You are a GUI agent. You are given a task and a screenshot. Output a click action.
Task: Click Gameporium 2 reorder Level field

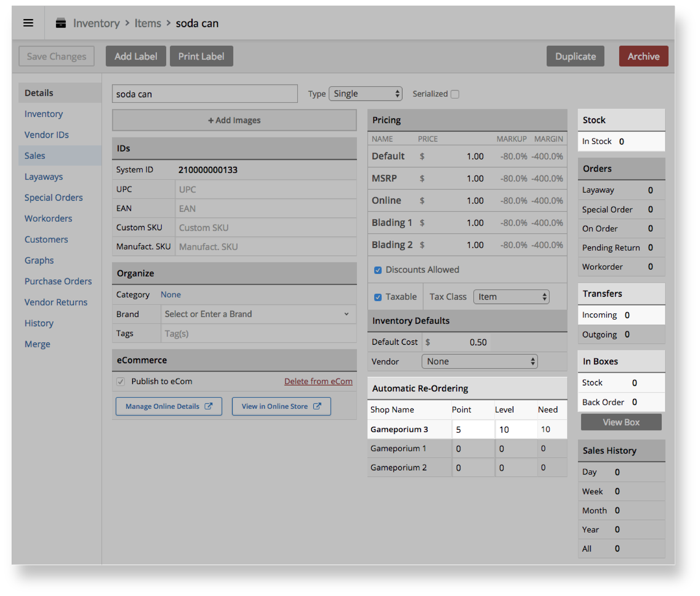pyautogui.click(x=516, y=468)
